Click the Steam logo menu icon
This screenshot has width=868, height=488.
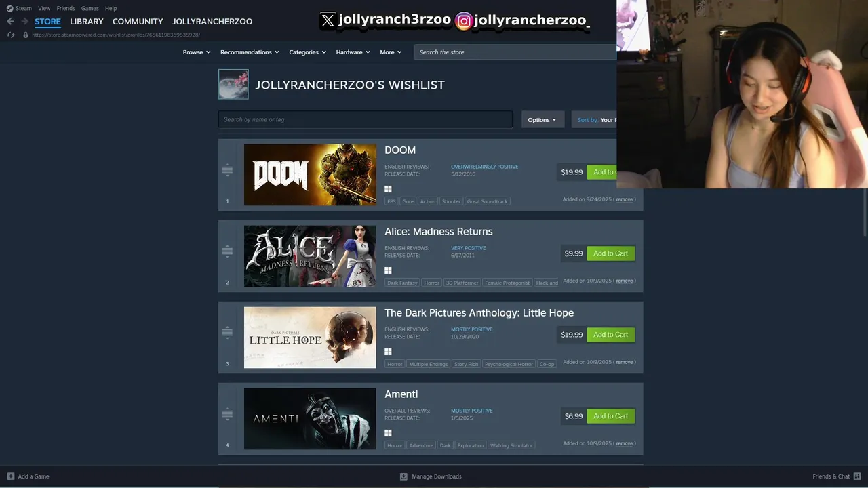click(x=10, y=8)
